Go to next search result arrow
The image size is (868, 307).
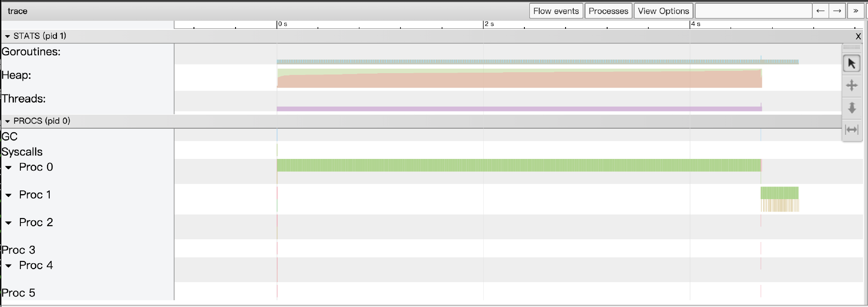point(837,11)
